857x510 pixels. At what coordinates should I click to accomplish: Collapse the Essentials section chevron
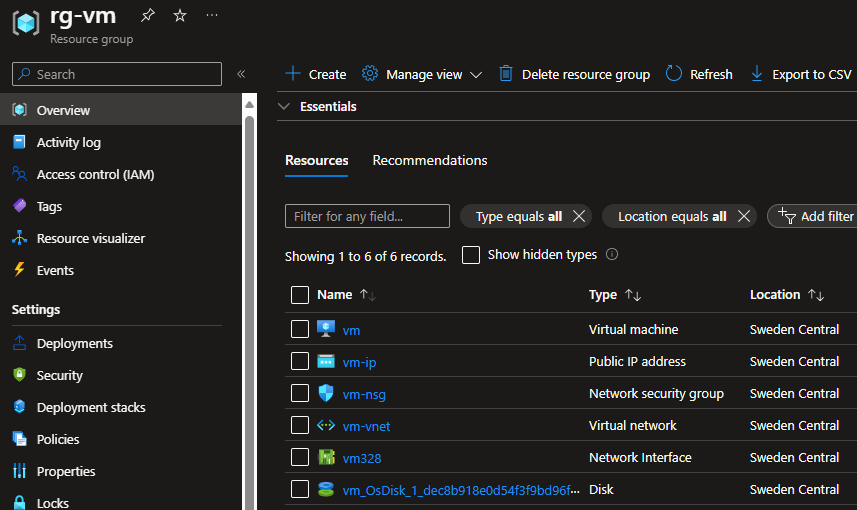click(284, 107)
